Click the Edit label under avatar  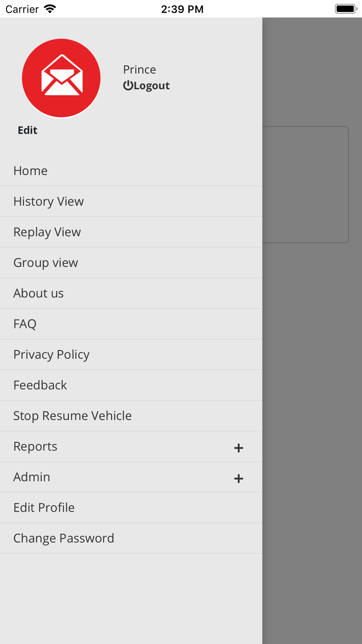click(x=28, y=130)
